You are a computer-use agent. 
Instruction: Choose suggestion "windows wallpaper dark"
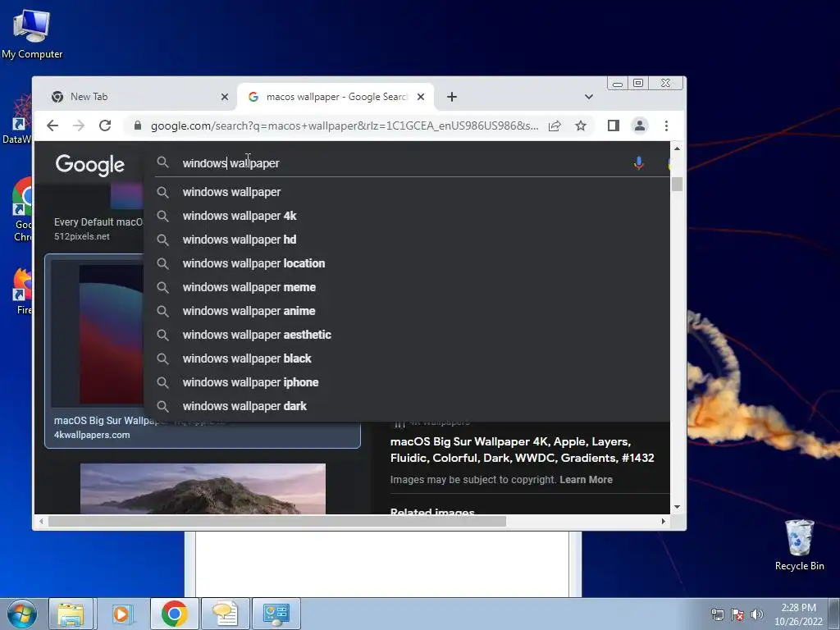point(407,406)
